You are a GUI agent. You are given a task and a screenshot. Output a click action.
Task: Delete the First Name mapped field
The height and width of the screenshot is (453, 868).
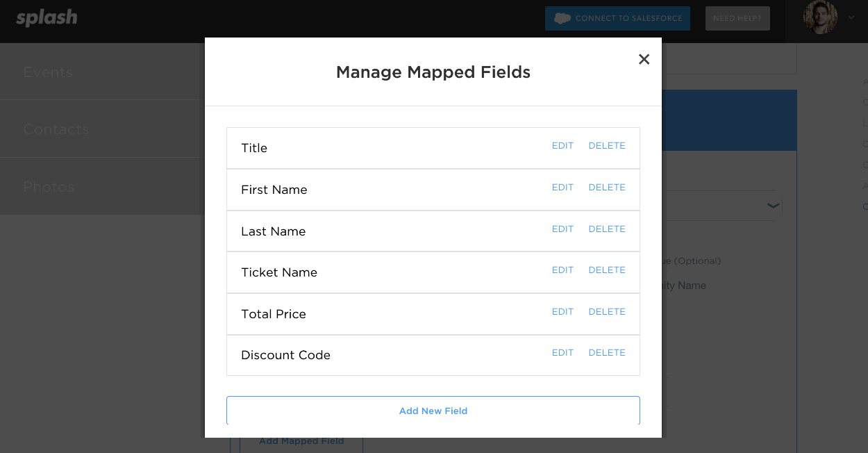pyautogui.click(x=607, y=188)
